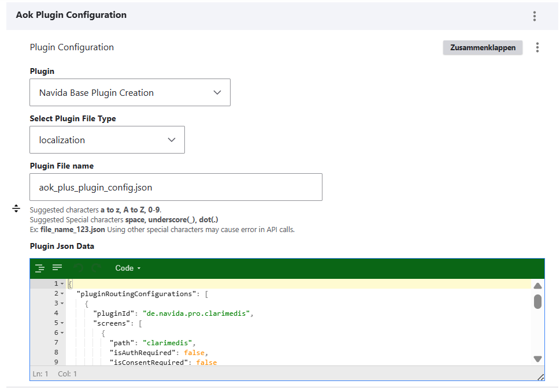
Task: Click the Zusammenklappen button
Action: pyautogui.click(x=483, y=48)
